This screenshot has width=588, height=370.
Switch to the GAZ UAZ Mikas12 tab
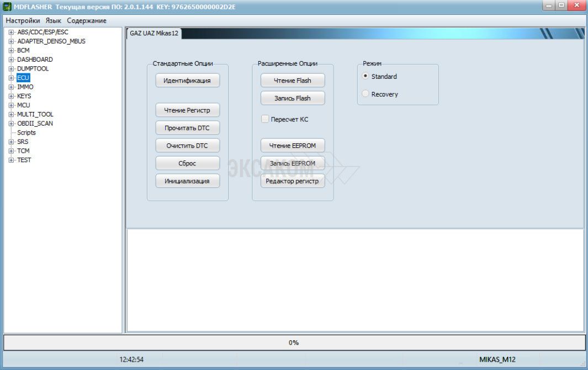click(154, 33)
